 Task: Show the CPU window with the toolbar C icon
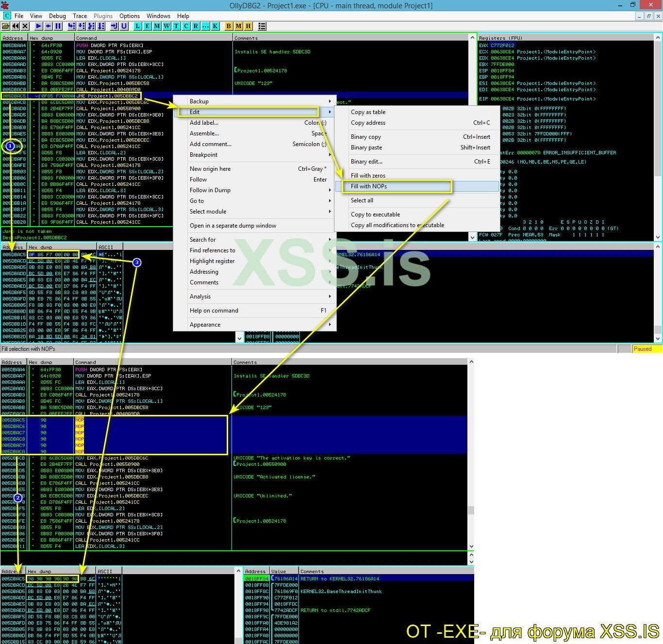186,26
